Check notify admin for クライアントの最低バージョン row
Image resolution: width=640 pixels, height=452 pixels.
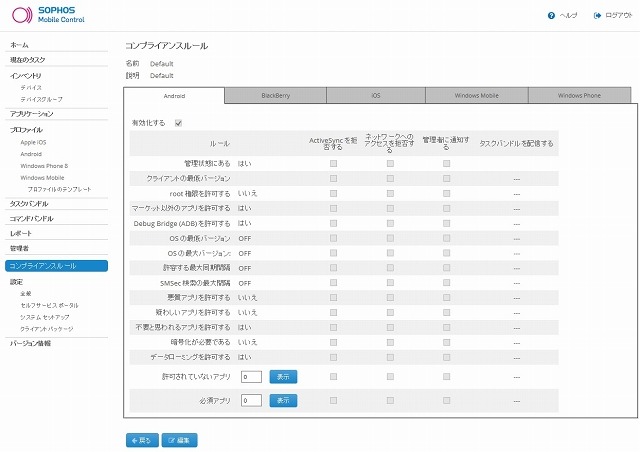(x=447, y=178)
